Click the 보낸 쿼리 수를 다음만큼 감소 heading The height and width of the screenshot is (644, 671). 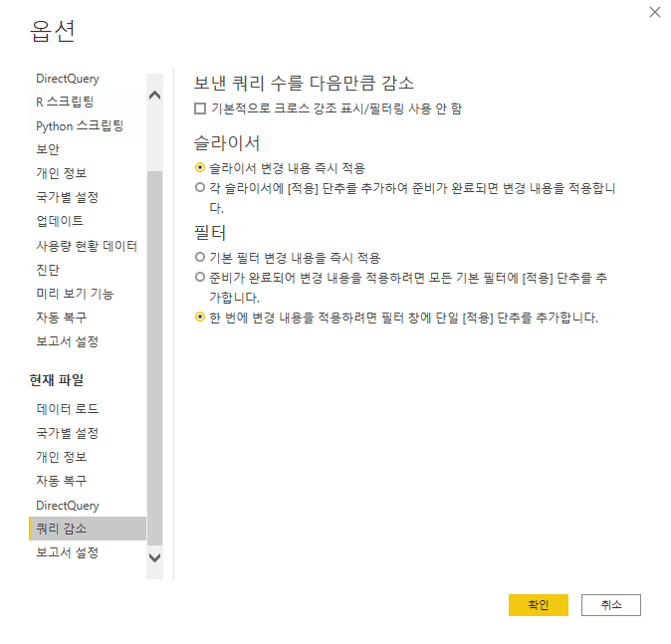pos(304,83)
